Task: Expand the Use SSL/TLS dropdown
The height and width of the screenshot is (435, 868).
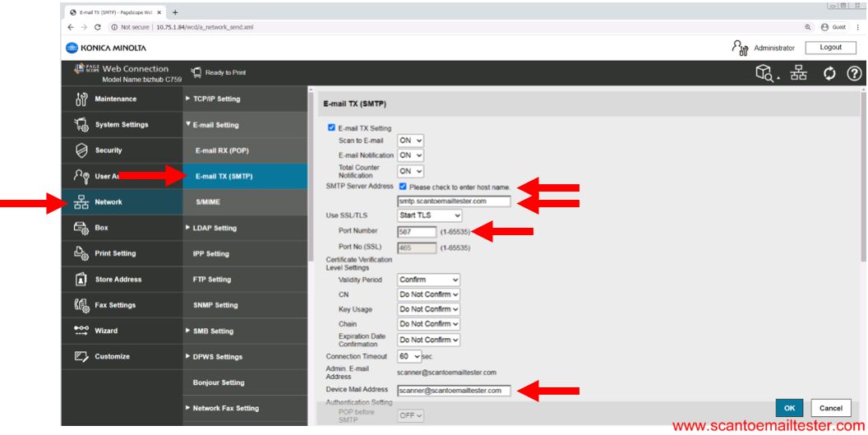Action: click(429, 215)
